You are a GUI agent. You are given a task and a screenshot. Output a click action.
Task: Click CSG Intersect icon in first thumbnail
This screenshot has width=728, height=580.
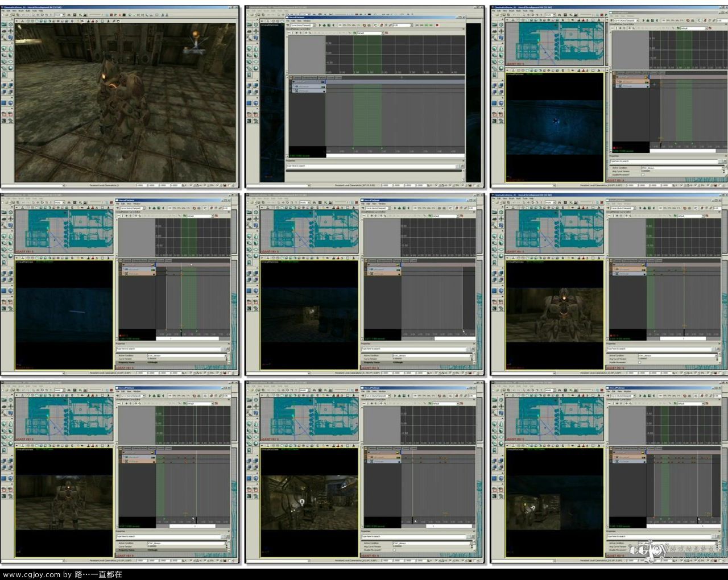pos(4,92)
